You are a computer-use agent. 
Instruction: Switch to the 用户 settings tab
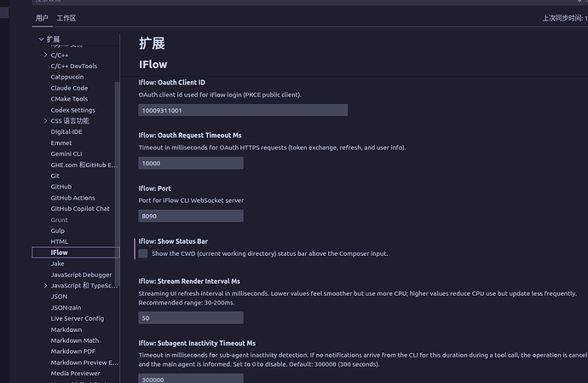tap(42, 18)
